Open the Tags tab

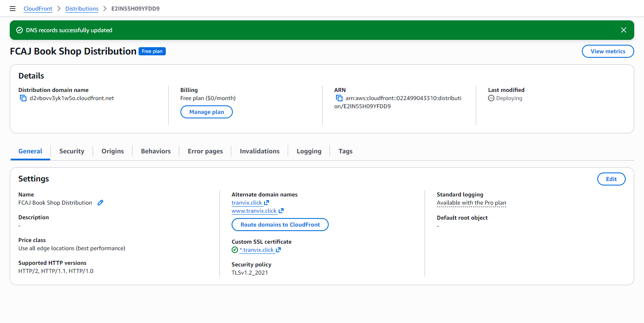345,151
